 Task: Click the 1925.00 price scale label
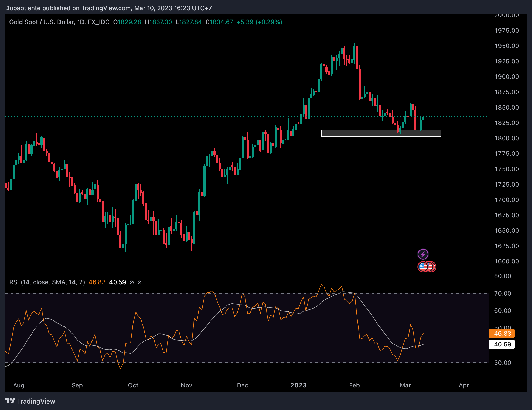(x=507, y=61)
